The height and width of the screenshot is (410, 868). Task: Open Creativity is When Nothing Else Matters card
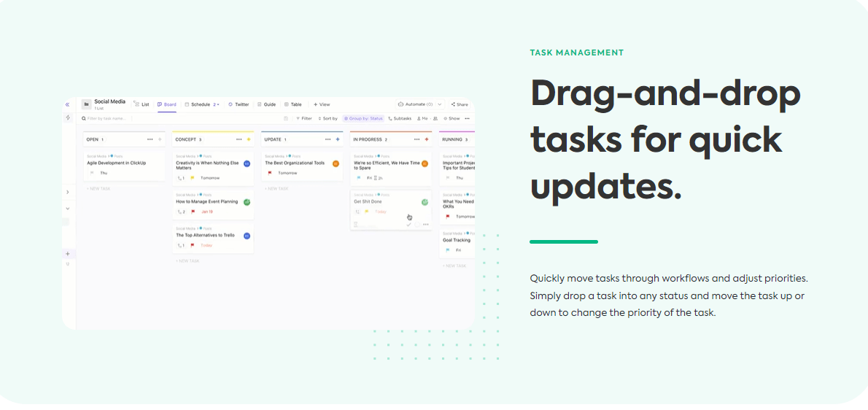pos(213,169)
